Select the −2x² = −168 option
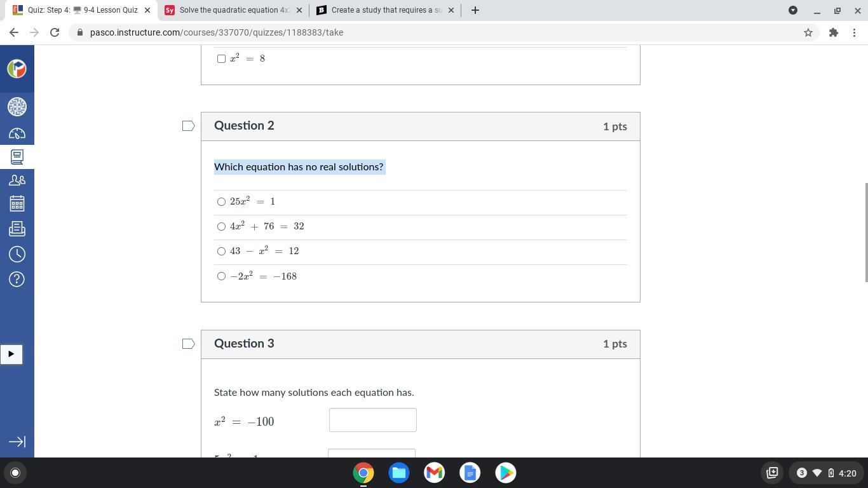This screenshot has width=868, height=488. tap(221, 276)
